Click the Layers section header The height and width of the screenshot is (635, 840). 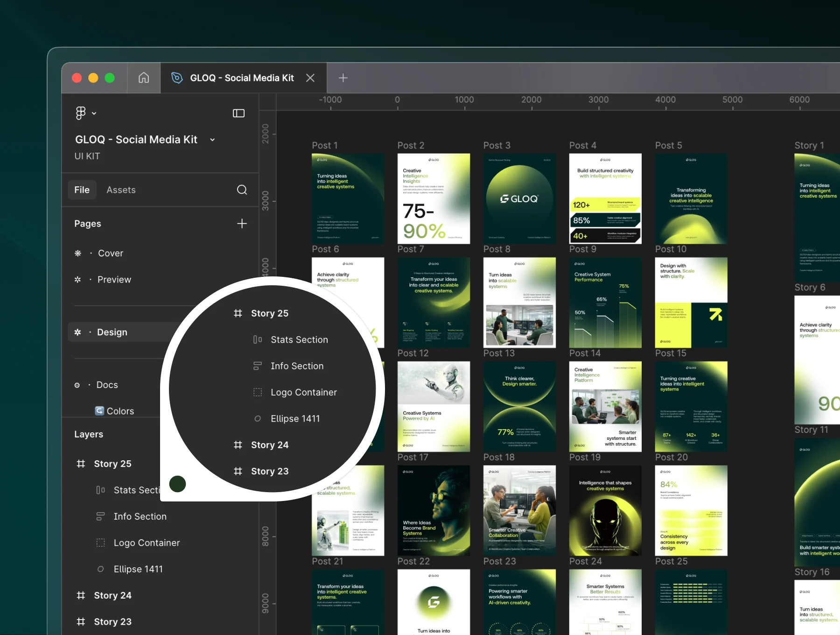point(89,434)
